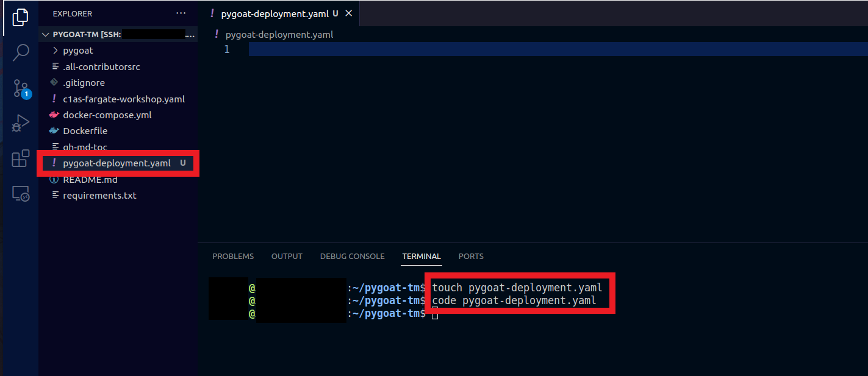Click the file icon beside .all-contributorsrc
Screen dimensions: 868x376
click(x=56, y=66)
